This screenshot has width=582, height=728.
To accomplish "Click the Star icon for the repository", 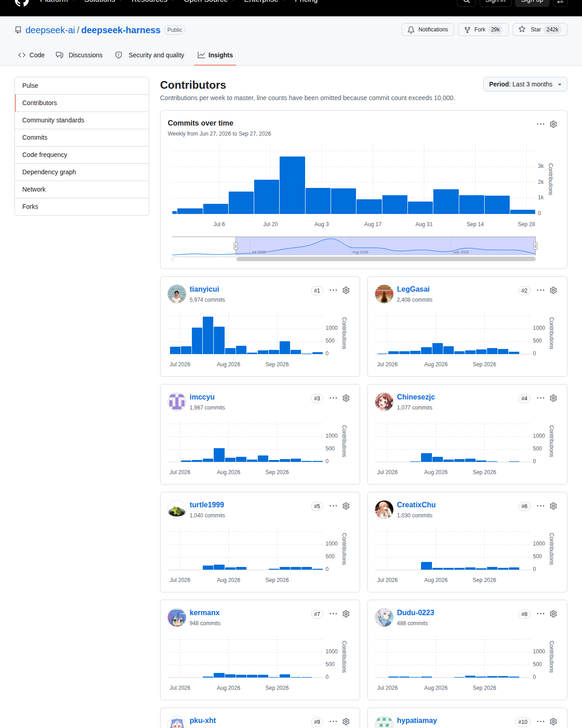I will pyautogui.click(x=522, y=30).
